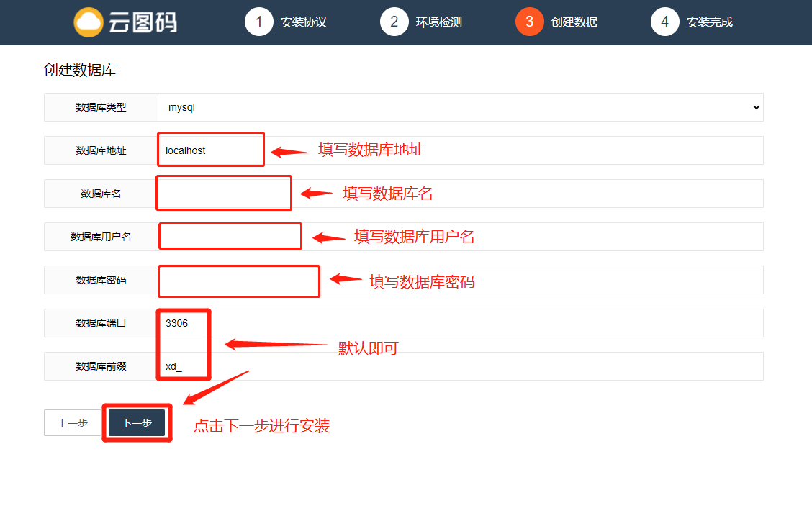Focus the empty 数据库密码 field
Viewport: 812px width, 508px height.
(461, 280)
